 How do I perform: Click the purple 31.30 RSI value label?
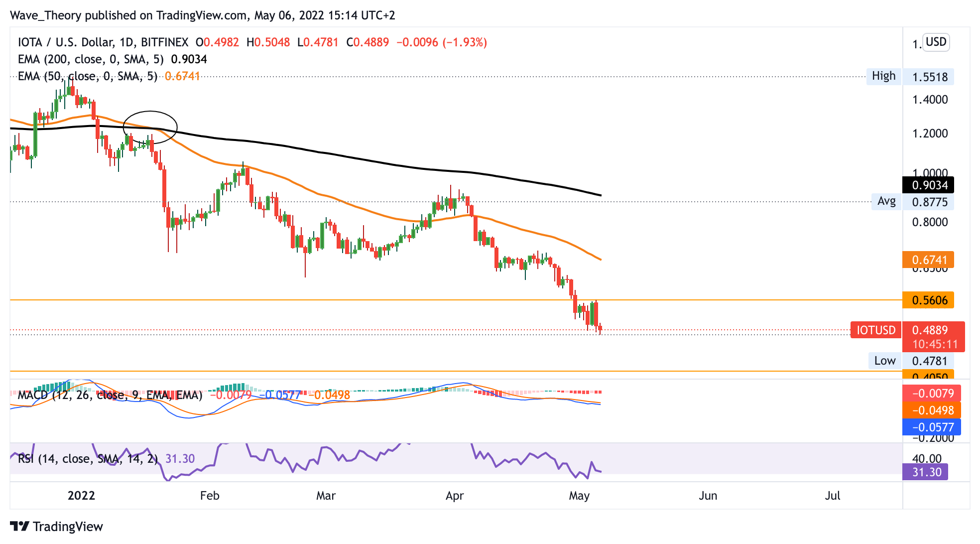pyautogui.click(x=926, y=472)
